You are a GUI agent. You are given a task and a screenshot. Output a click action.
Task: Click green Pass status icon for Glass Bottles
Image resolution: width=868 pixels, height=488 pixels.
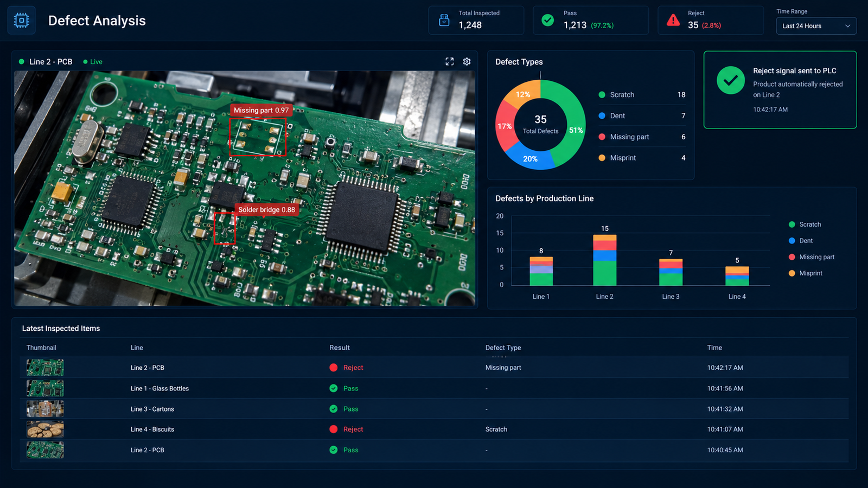(334, 388)
